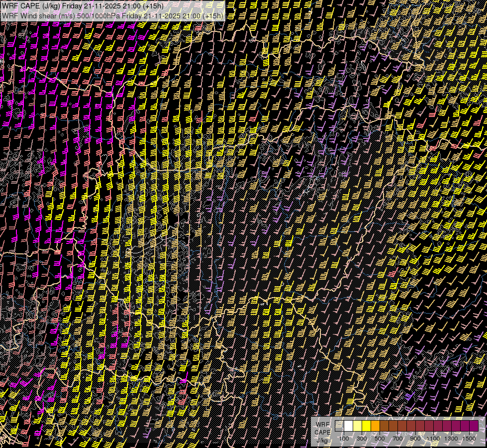Viewport: 487px width, 448px height.
Task: Select the transparent first CAPE legend swatch
Action: 339,426
